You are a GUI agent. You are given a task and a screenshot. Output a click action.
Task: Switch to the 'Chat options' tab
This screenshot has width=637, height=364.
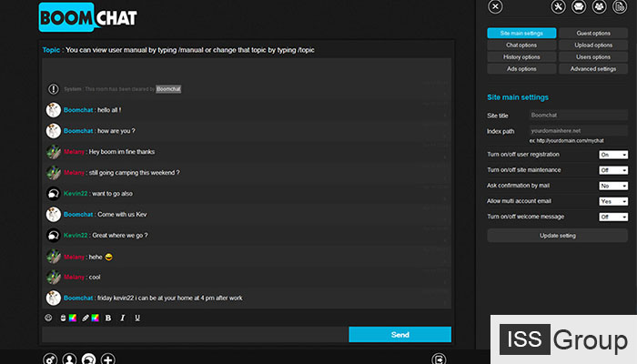coord(521,45)
